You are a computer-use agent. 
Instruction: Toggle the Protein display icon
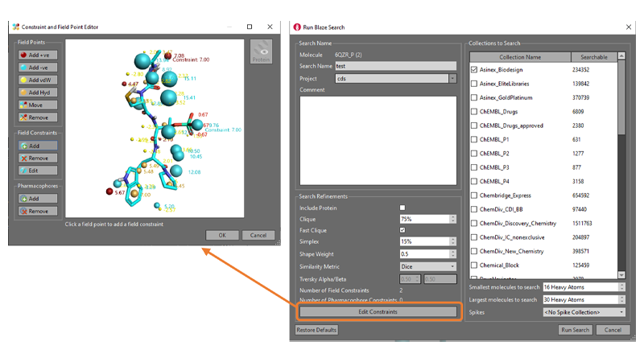pyautogui.click(x=261, y=51)
